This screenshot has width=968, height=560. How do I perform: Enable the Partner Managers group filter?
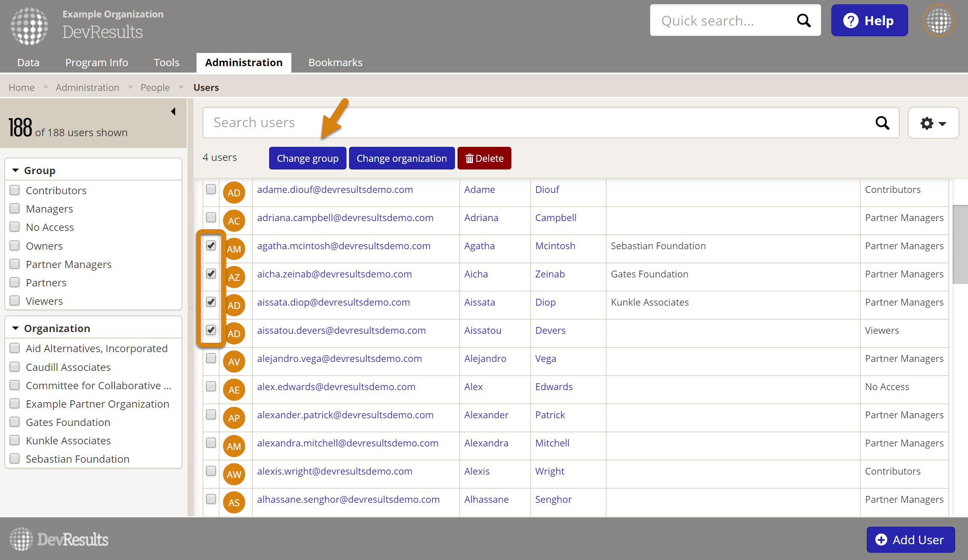click(x=15, y=264)
